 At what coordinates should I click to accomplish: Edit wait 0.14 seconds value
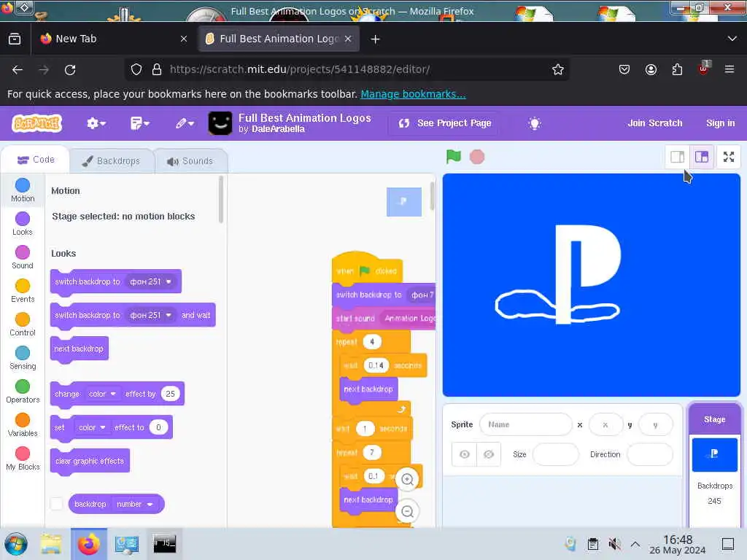376,365
